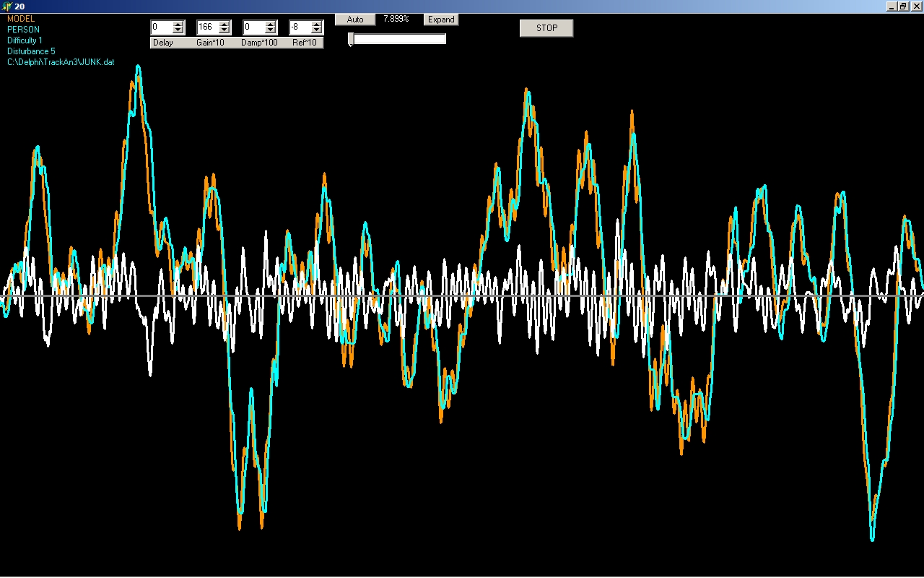Click the Damp*100 label
924x578 pixels.
click(259, 43)
